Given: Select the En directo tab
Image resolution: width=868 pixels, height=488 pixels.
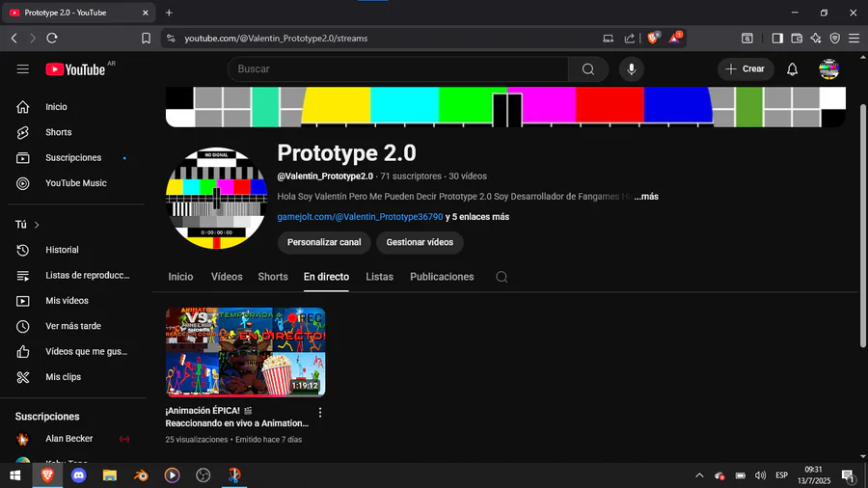Looking at the screenshot, I should point(326,277).
